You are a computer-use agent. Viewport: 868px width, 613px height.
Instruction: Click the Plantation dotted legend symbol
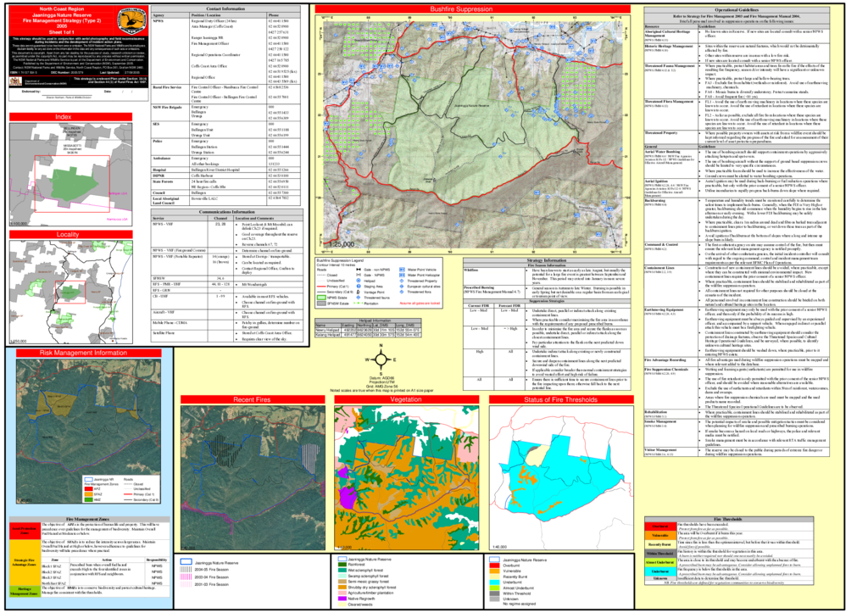(359, 303)
